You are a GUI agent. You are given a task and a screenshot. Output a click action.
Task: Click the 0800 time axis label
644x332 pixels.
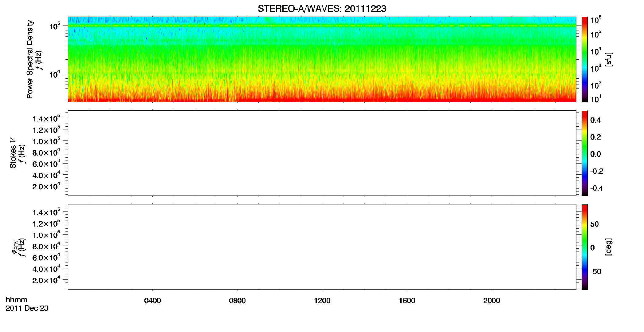point(237,301)
